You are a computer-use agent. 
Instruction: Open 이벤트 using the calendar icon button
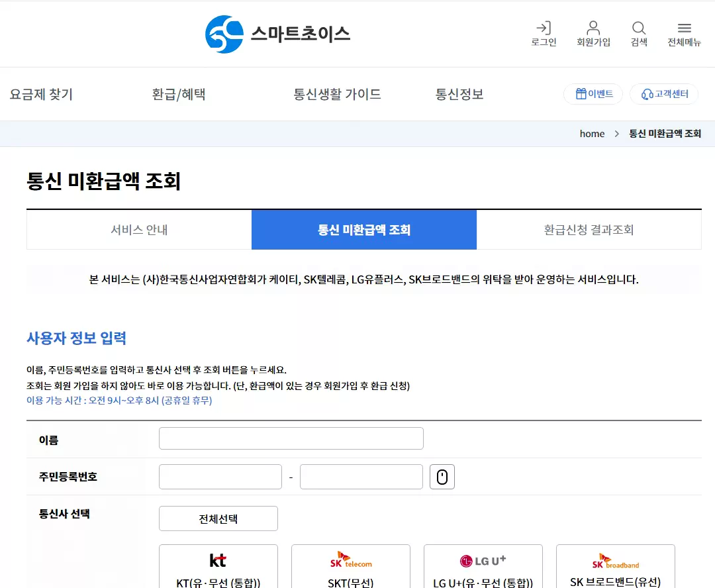click(x=593, y=94)
